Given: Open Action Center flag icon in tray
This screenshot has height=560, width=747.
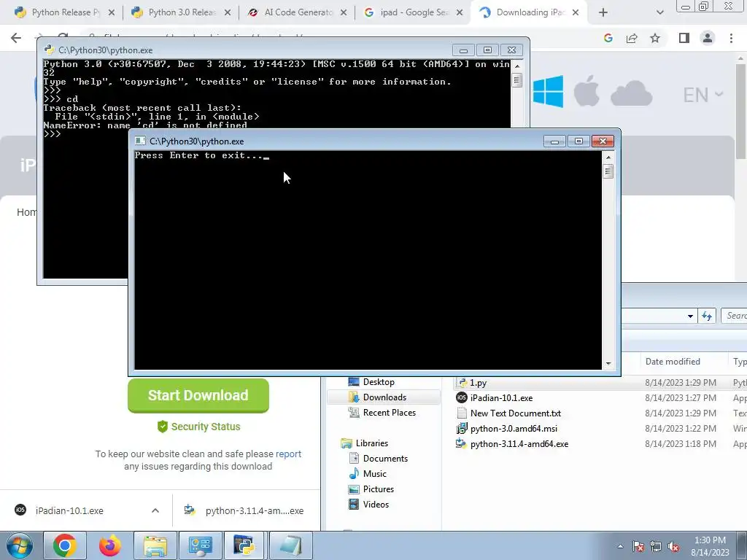Looking at the screenshot, I should click(638, 546).
